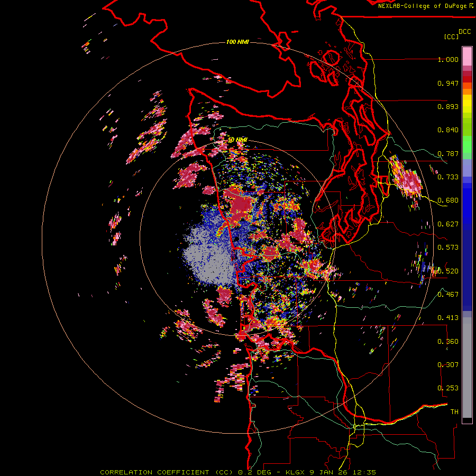Click the 0.947 value on the scale
The height and width of the screenshot is (476, 476).
click(448, 83)
